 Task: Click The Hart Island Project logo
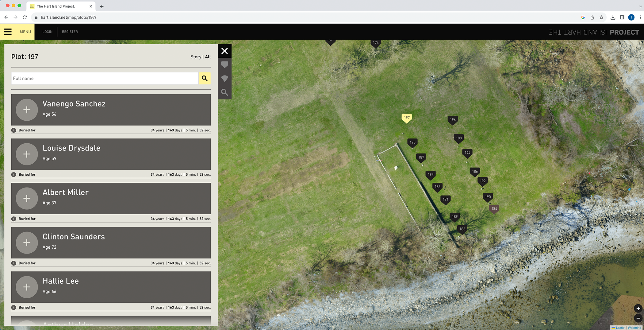click(594, 32)
